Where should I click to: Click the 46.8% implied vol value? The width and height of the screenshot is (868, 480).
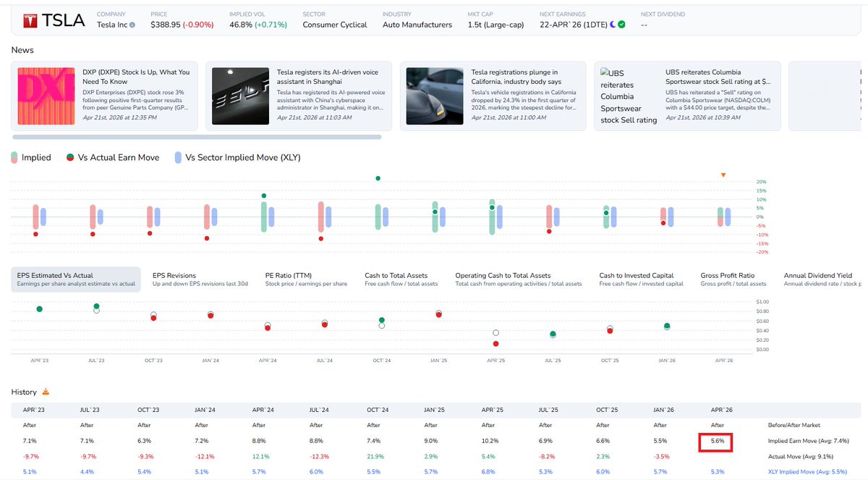pos(242,25)
